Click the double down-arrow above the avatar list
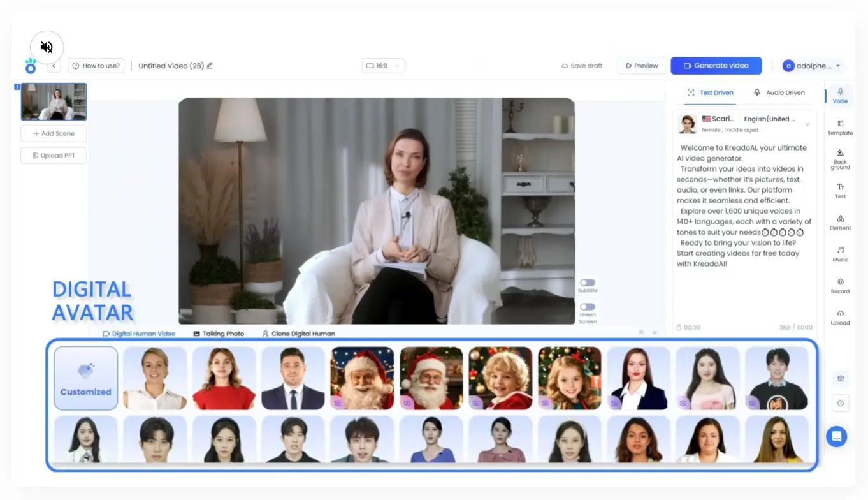This screenshot has height=500, width=868. [654, 333]
